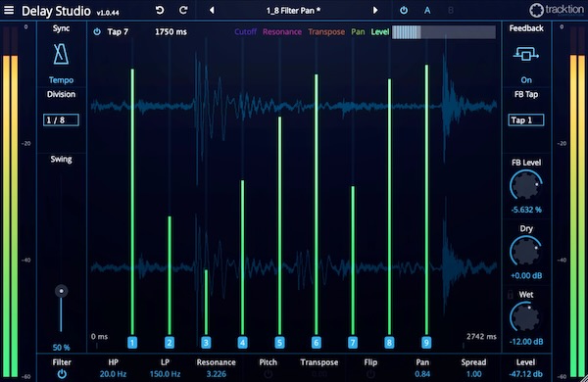Toggle Tempo sync metronome icon

pyautogui.click(x=61, y=54)
